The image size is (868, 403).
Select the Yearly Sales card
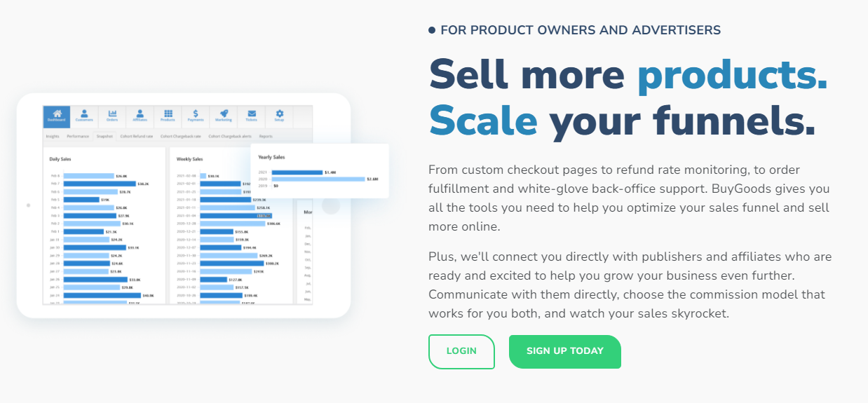click(320, 171)
